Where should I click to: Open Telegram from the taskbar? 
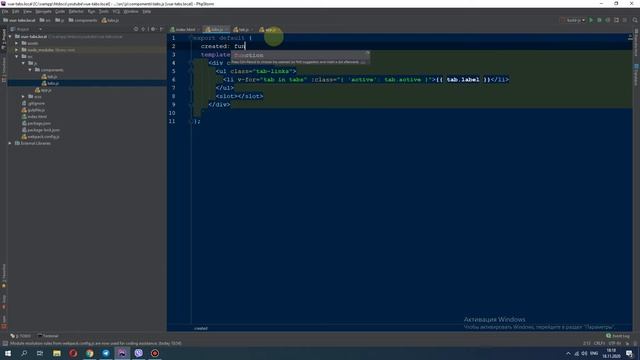[x=106, y=353]
